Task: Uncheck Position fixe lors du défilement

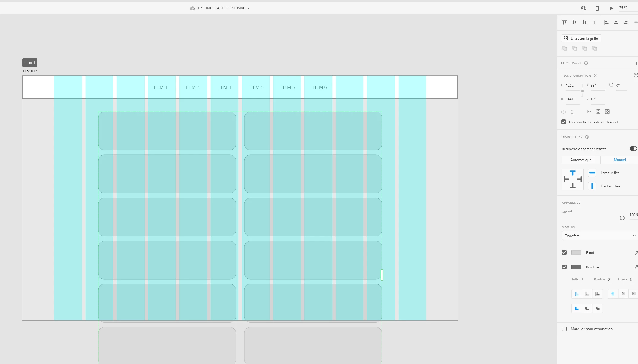Action: point(564,122)
